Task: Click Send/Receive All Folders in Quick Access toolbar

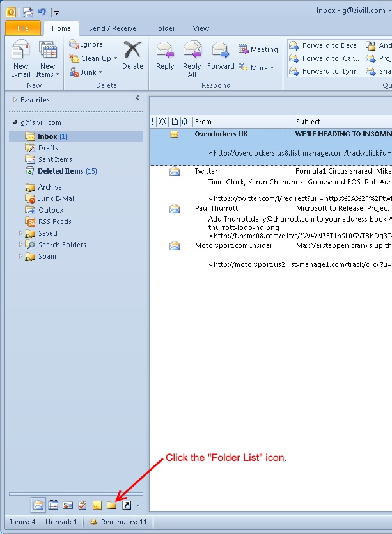Action: [28, 13]
